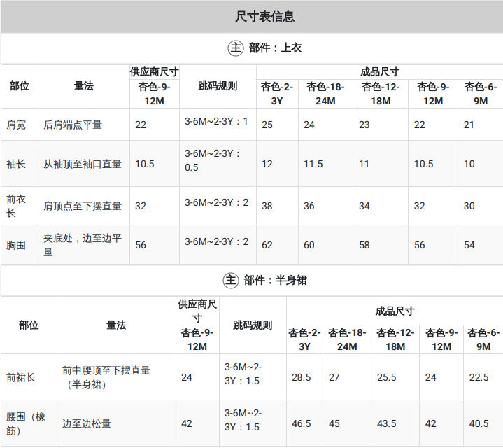Click the 边至边松量 measurement method cell
503x448 pixels.
[87, 423]
